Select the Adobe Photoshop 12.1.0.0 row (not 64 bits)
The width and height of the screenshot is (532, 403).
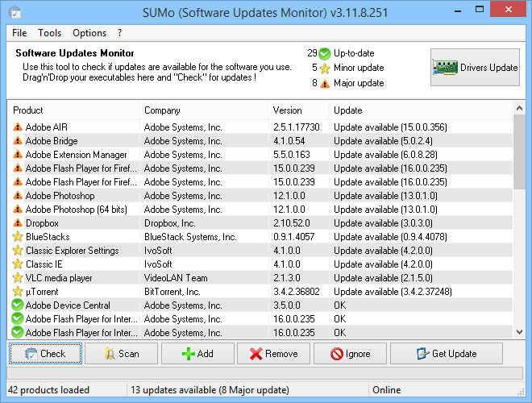(260, 196)
